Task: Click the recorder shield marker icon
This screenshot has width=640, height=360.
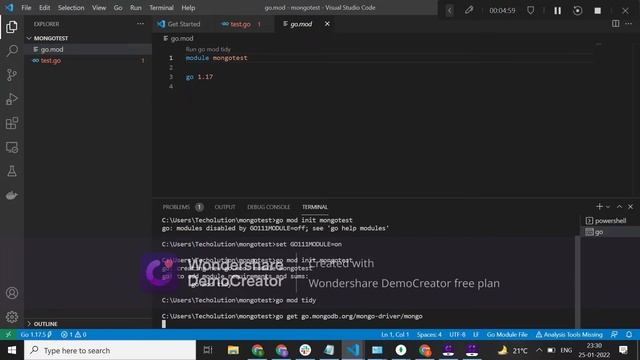Action: point(530,10)
